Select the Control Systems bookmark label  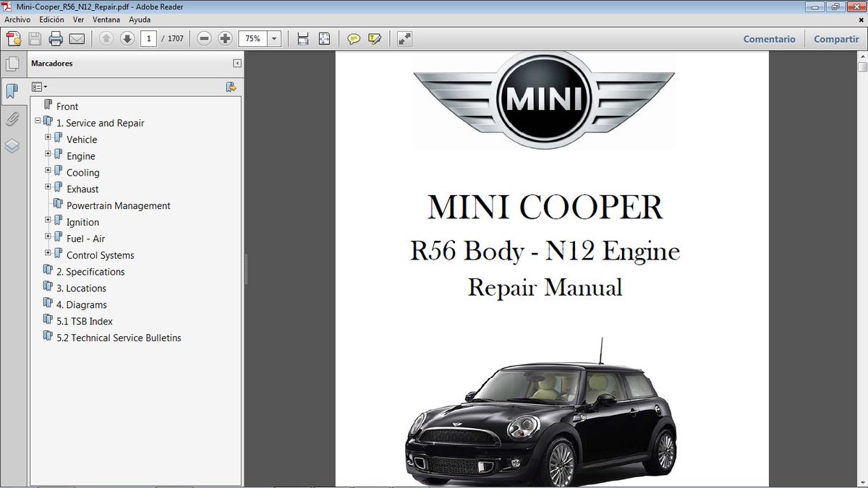click(x=101, y=255)
